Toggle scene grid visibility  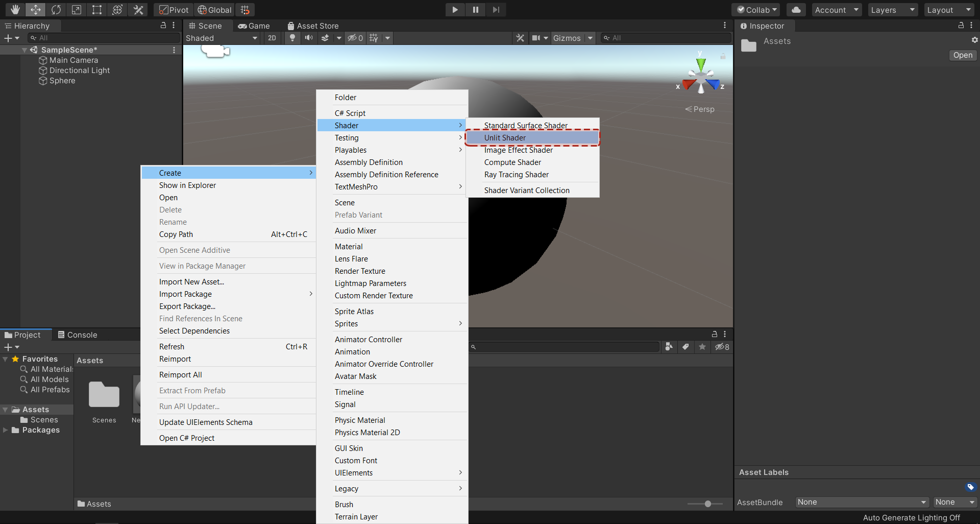point(374,38)
